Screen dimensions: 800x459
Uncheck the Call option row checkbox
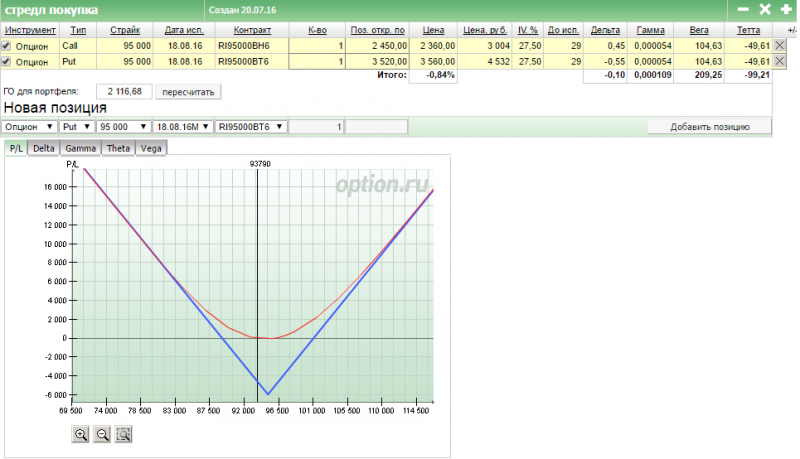(7, 46)
